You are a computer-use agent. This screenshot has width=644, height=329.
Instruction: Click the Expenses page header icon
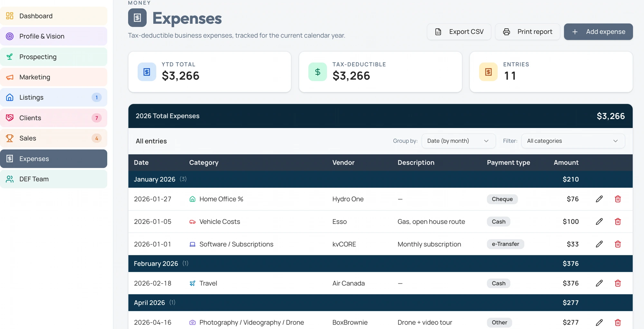[x=137, y=18]
